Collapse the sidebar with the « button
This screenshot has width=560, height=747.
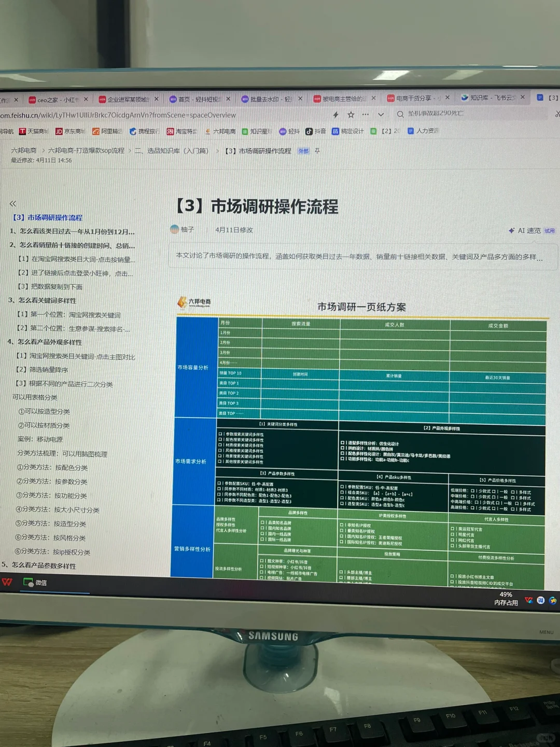pos(12,203)
